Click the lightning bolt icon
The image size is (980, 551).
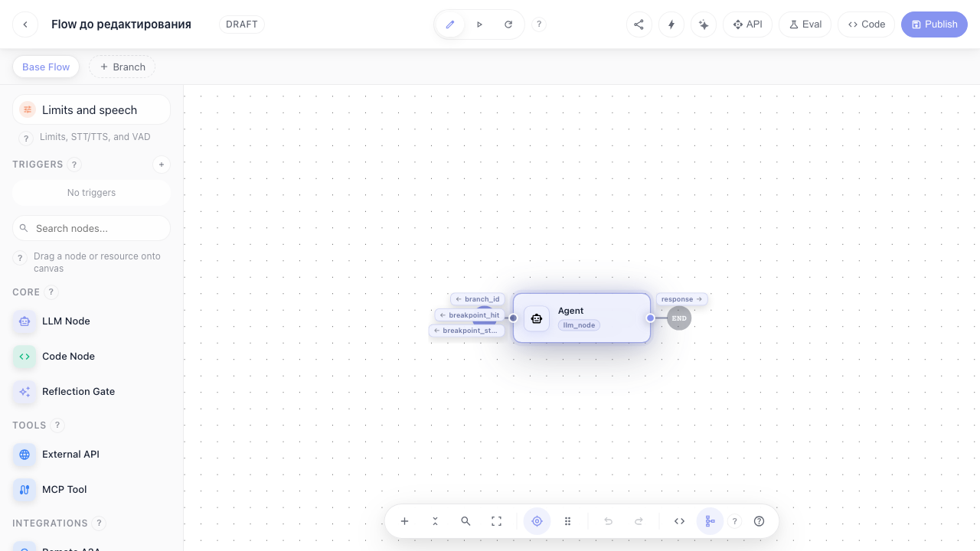coord(671,24)
